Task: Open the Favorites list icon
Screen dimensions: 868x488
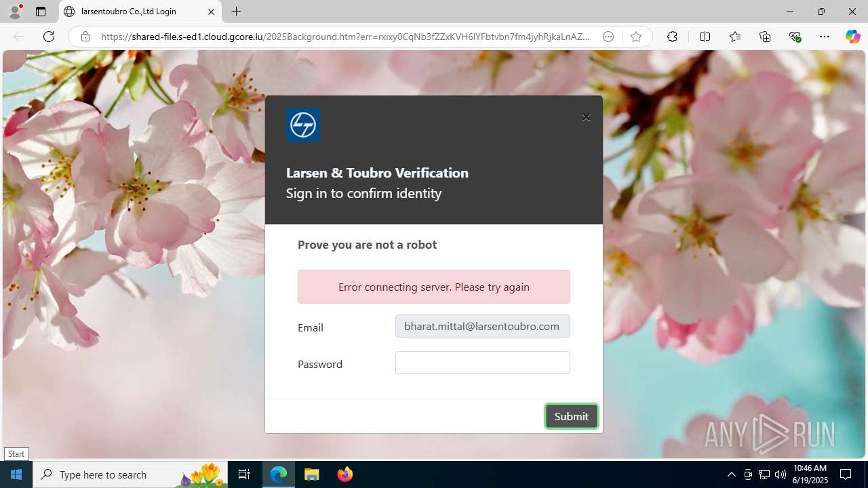Action: coord(735,37)
